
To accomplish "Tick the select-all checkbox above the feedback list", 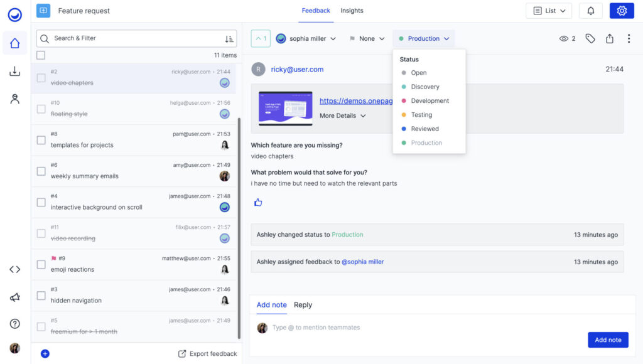I will pyautogui.click(x=41, y=55).
